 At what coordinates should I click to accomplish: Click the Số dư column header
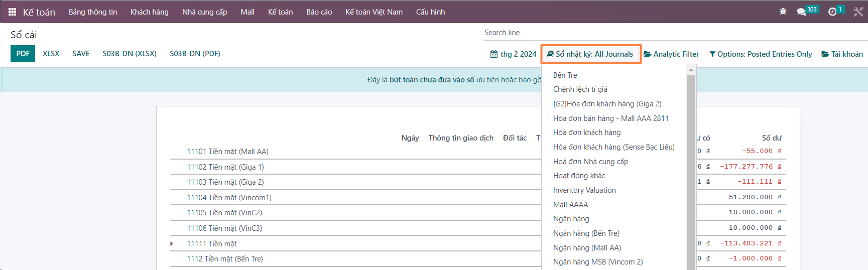pyautogui.click(x=772, y=138)
